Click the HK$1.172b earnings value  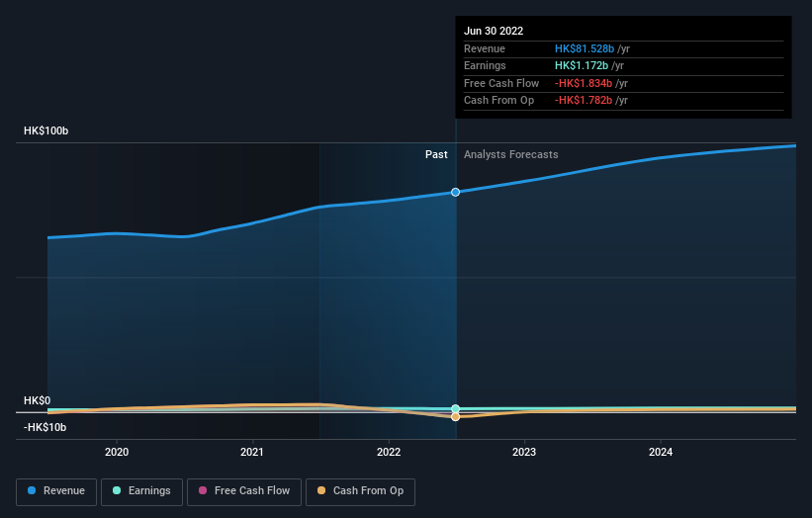click(x=582, y=65)
